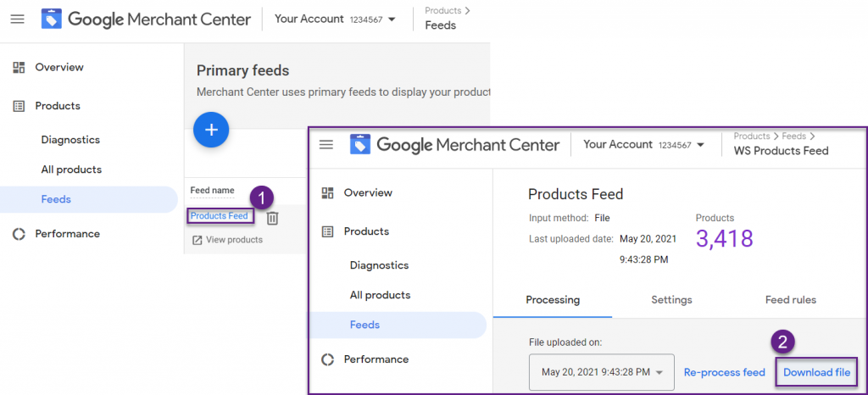Screen dimensions: 868x395
Task: Add new primary feed with blue plus button
Action: pos(211,130)
